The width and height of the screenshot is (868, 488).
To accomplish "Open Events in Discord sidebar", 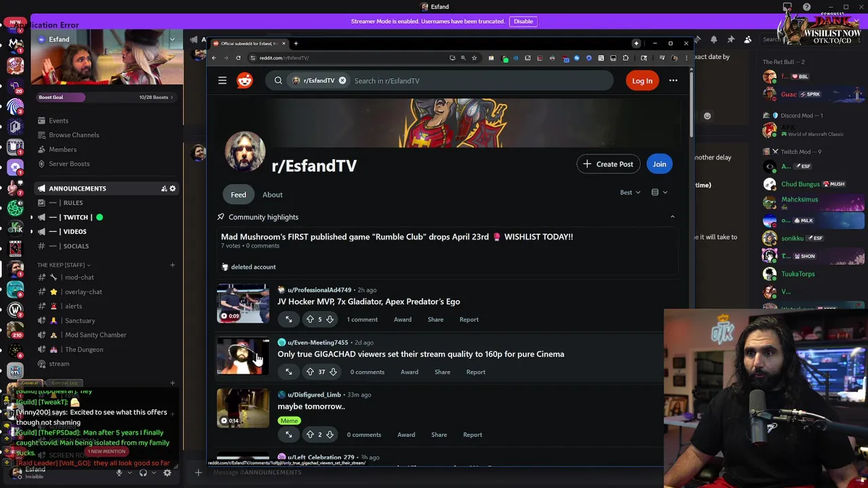I will 58,121.
